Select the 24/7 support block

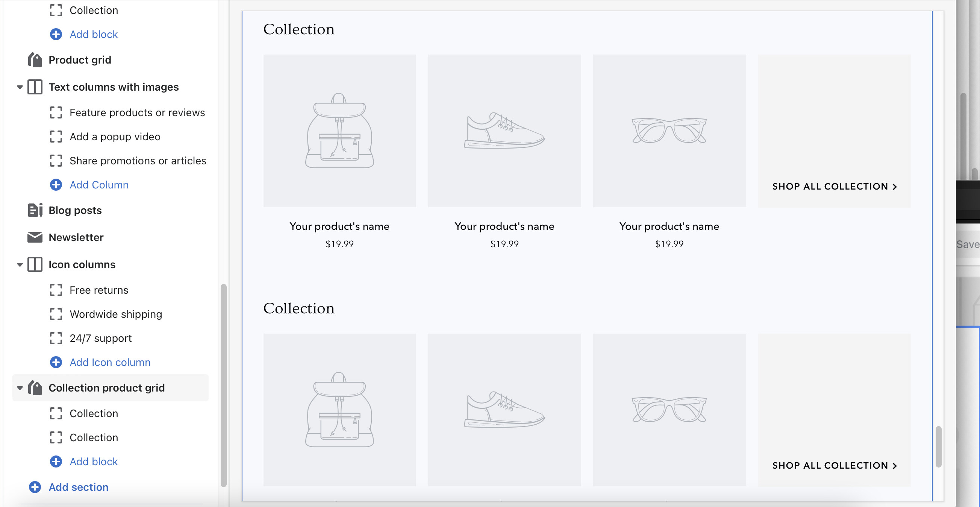(x=100, y=339)
